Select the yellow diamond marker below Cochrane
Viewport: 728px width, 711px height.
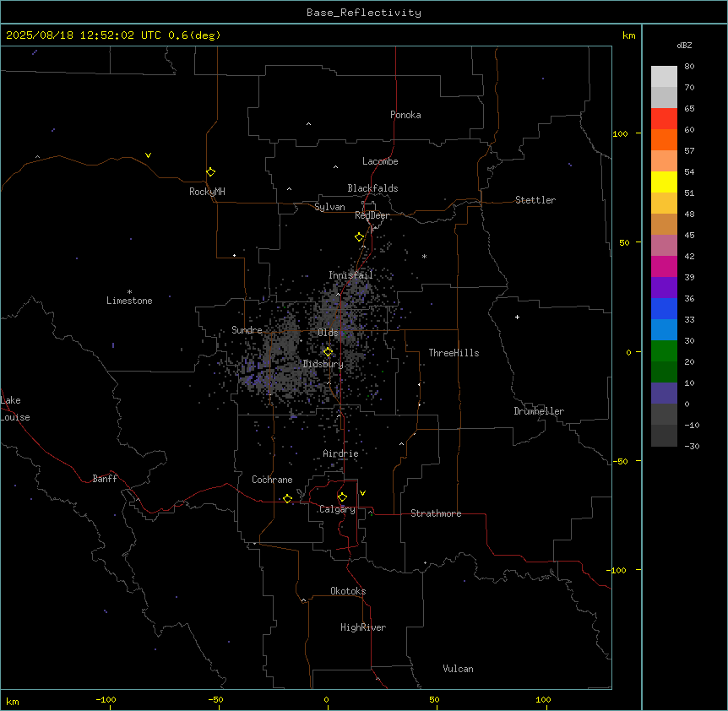287,498
